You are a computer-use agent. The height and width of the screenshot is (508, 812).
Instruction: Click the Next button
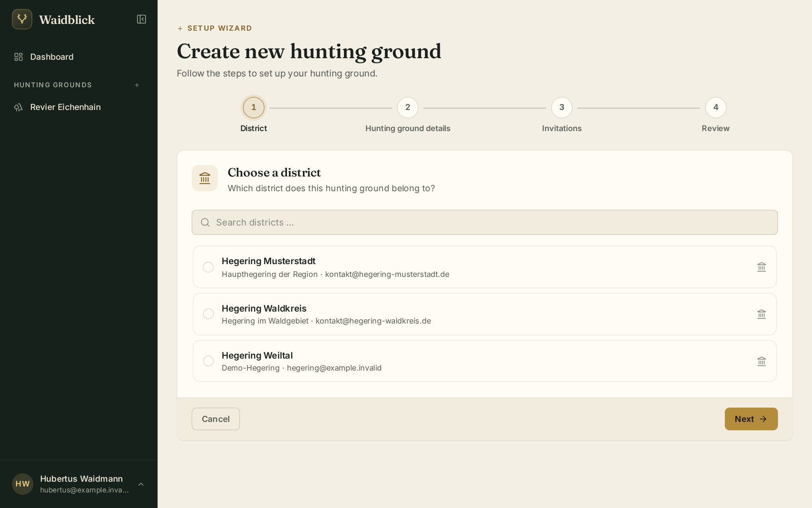(x=751, y=419)
